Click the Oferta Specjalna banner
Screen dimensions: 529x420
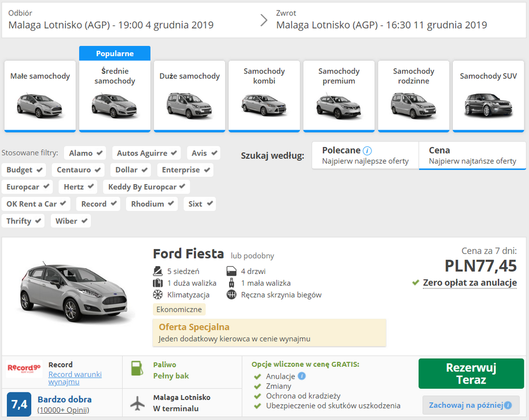(269, 333)
